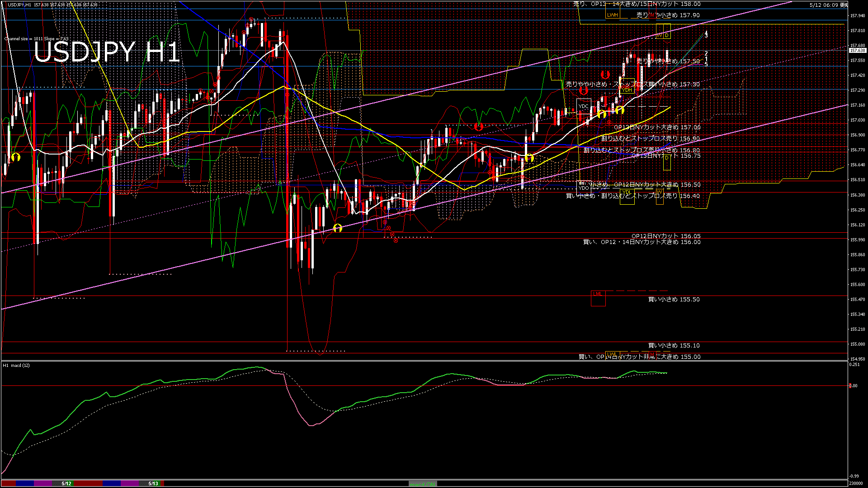Select the yellow D pivot box near 156.75
The image size is (868, 488).
667,162
